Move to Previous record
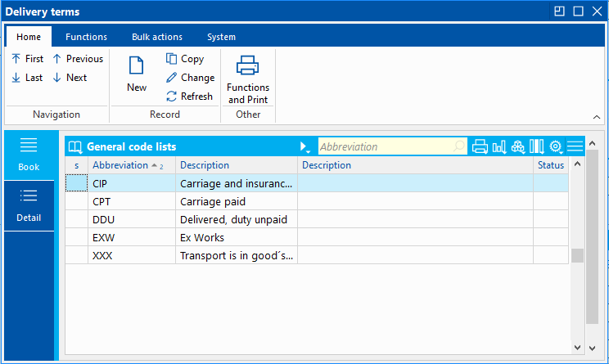Screen dimensions: 609x364 (78, 59)
